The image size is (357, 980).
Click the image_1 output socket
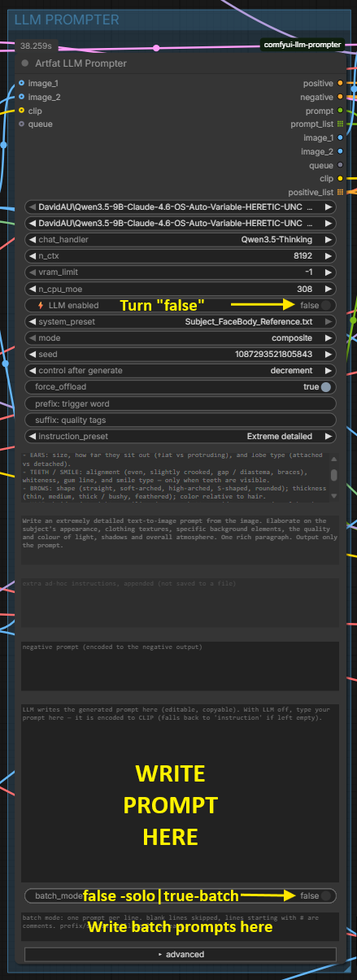point(340,137)
